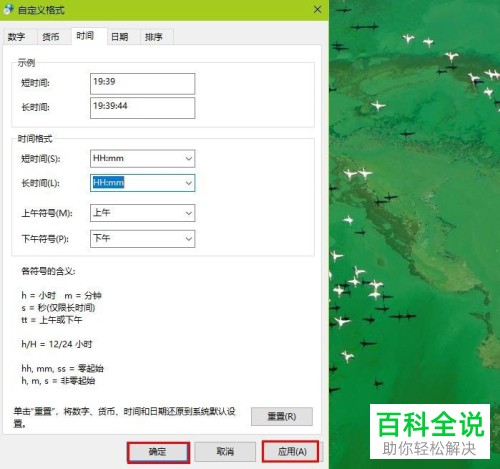Expand the 长时间(L) format dropdown arrow
Image resolution: width=500 pixels, height=469 pixels.
(189, 183)
